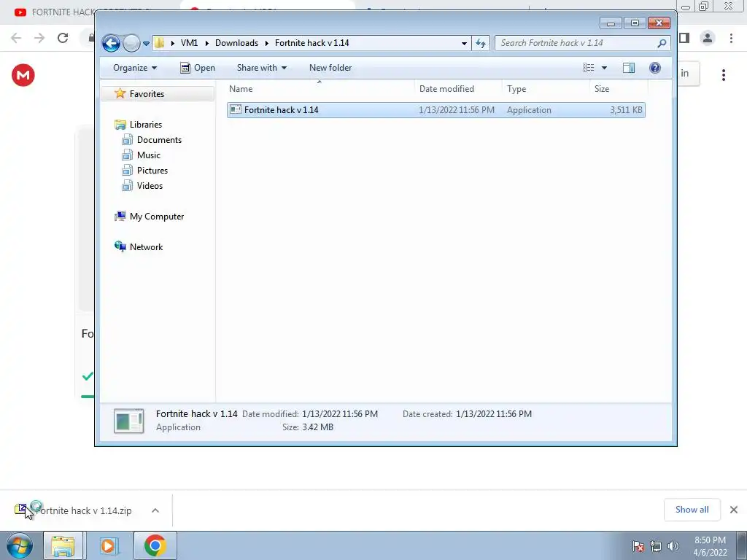This screenshot has height=560, width=747.
Task: Open recent locations arrow beside forward button
Action: coord(146,43)
